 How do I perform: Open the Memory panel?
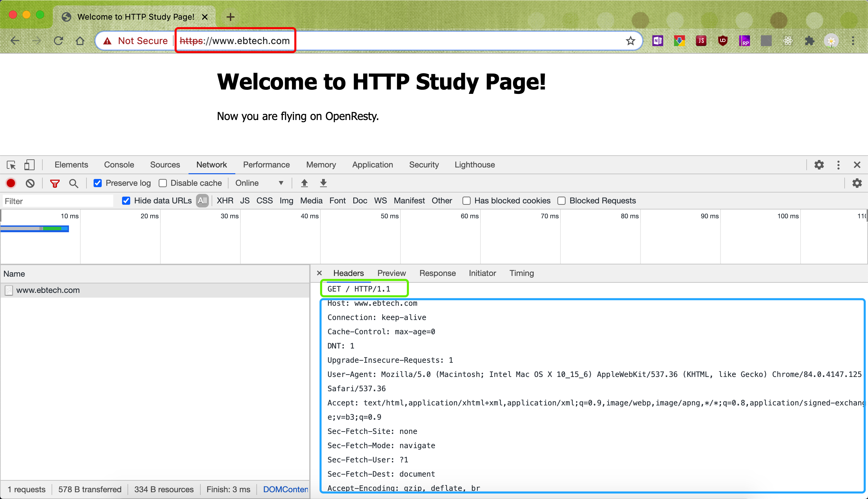pos(321,165)
